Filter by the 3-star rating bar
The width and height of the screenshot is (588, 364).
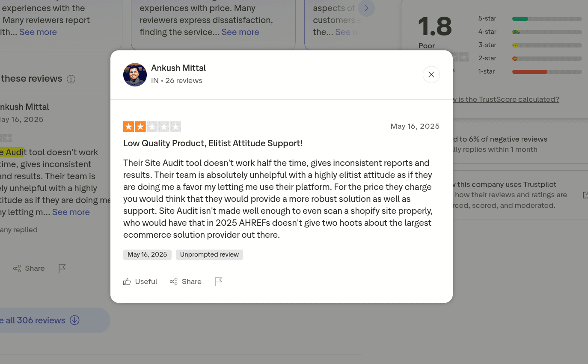pyautogui.click(x=547, y=45)
